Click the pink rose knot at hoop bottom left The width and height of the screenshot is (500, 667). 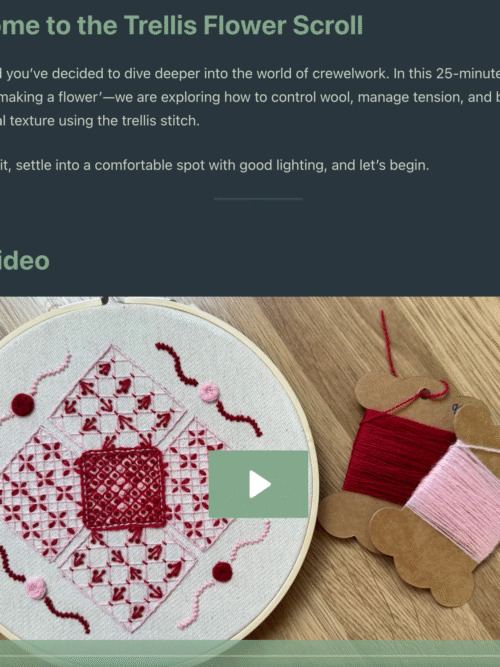click(x=36, y=588)
